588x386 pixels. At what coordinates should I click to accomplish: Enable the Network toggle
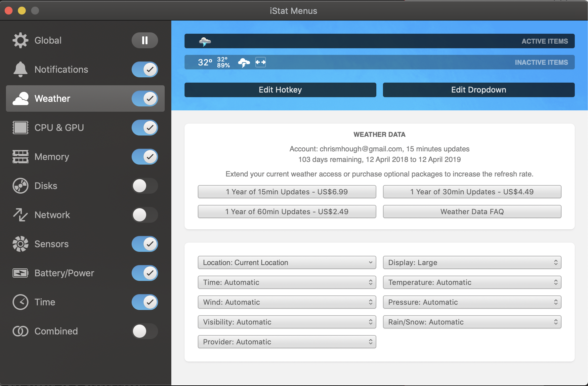(145, 215)
